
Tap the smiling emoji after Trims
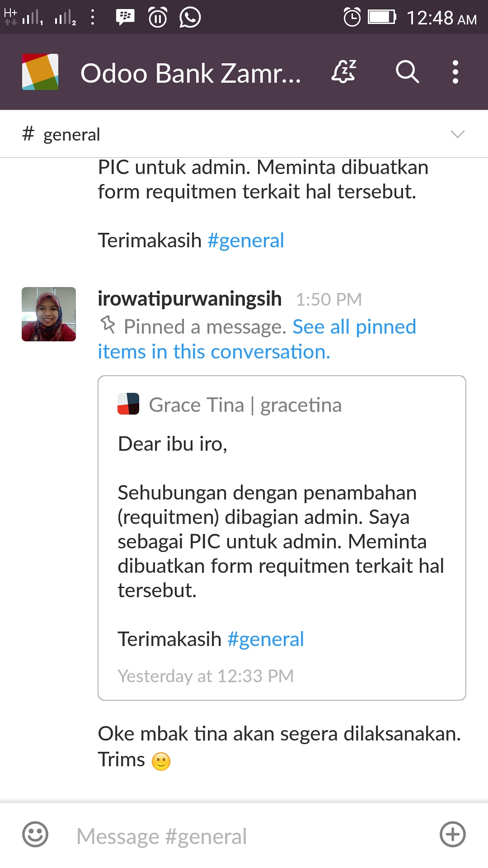161,761
